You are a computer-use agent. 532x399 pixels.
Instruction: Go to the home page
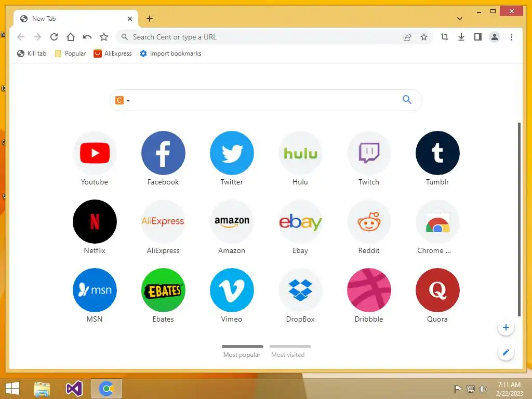tap(71, 37)
